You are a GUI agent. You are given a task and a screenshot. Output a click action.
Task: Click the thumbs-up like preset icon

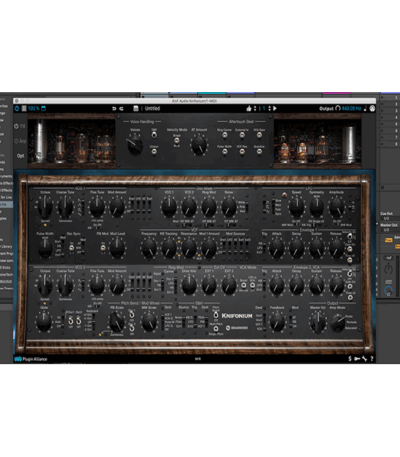[249, 108]
